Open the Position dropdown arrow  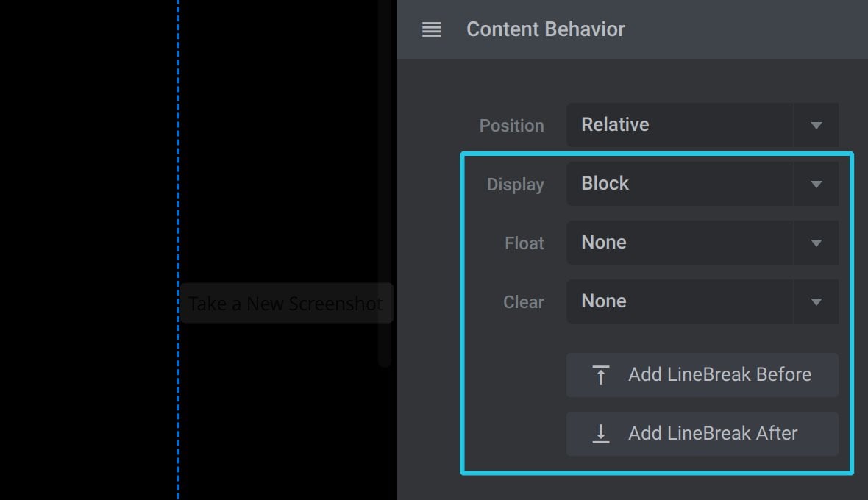point(816,126)
